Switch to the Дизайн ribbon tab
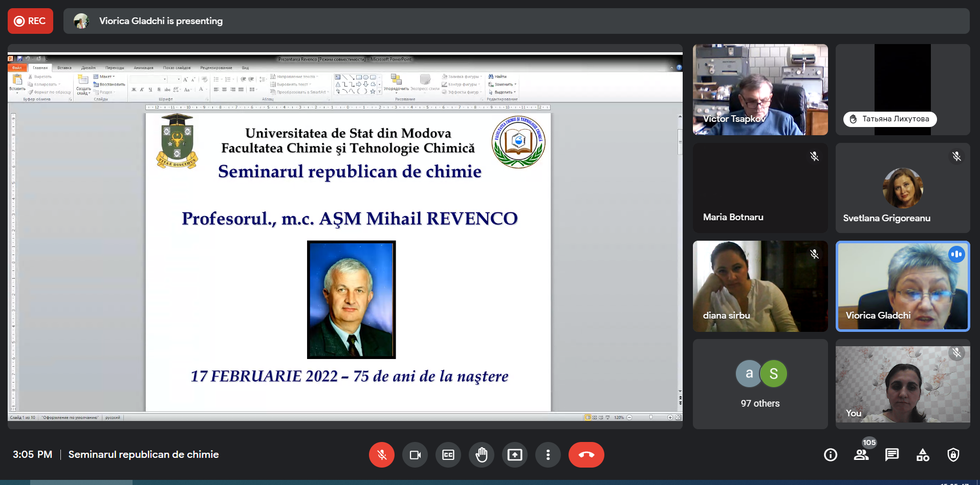 (x=88, y=68)
